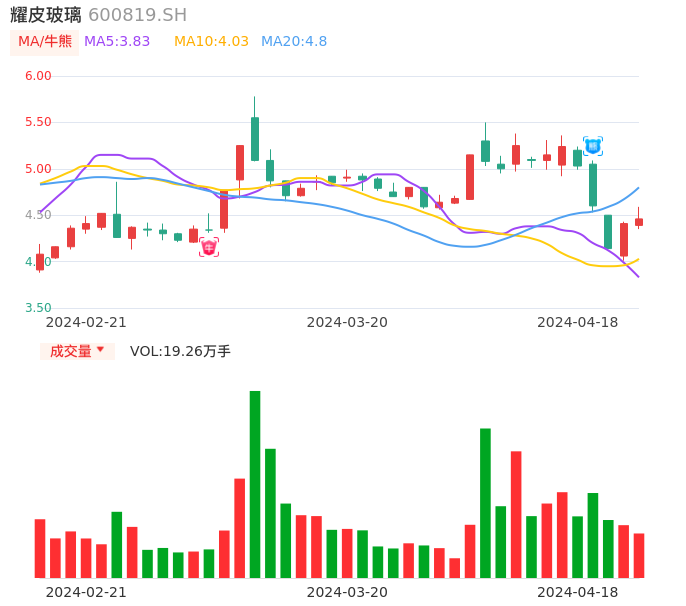The image size is (686, 606).
Task: Click the last red volume bar on right
Action: click(x=639, y=555)
